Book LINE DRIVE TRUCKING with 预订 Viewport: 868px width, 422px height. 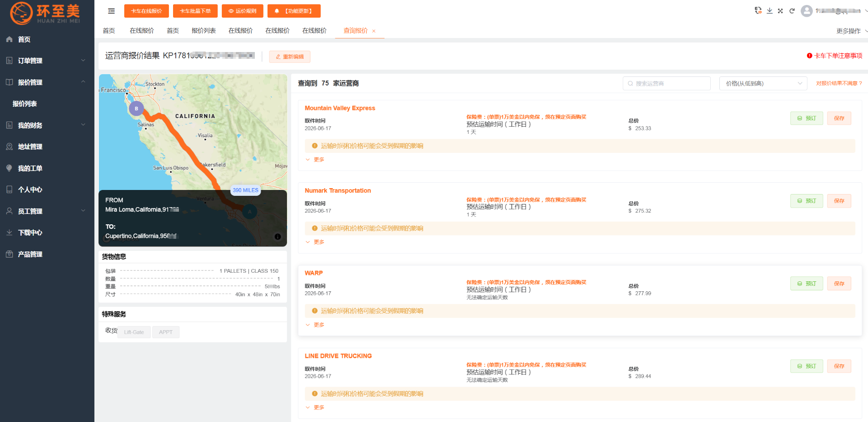[807, 366]
